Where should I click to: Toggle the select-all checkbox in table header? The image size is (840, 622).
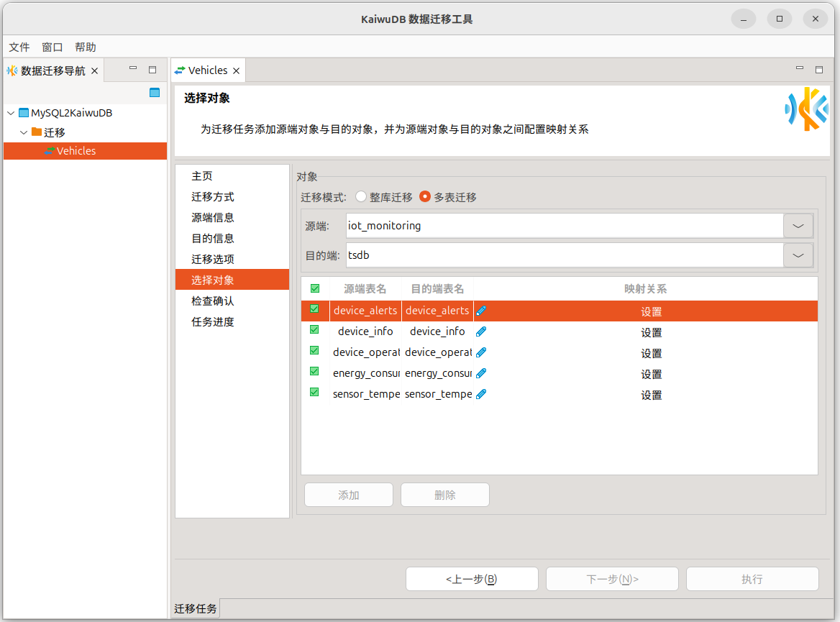tap(314, 288)
